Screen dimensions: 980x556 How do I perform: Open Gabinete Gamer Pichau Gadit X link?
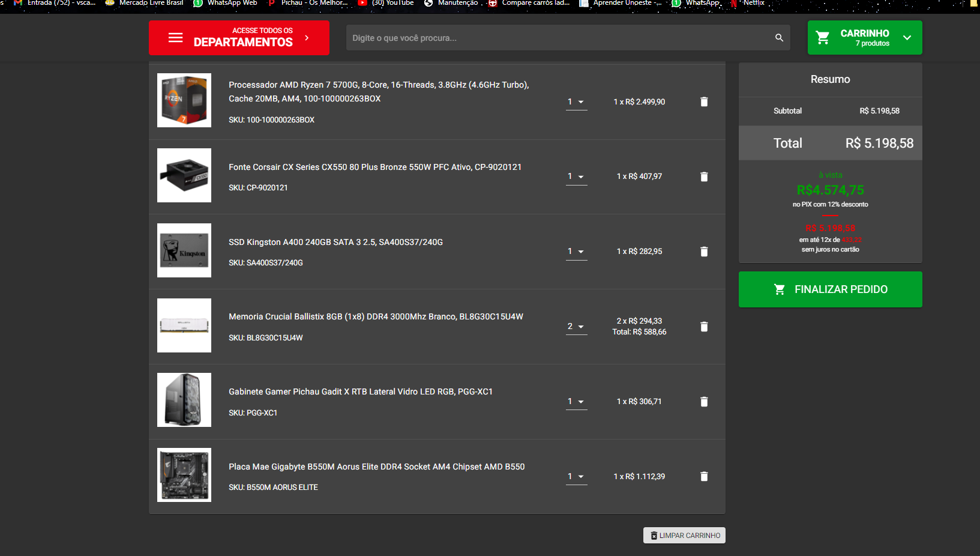coord(361,391)
